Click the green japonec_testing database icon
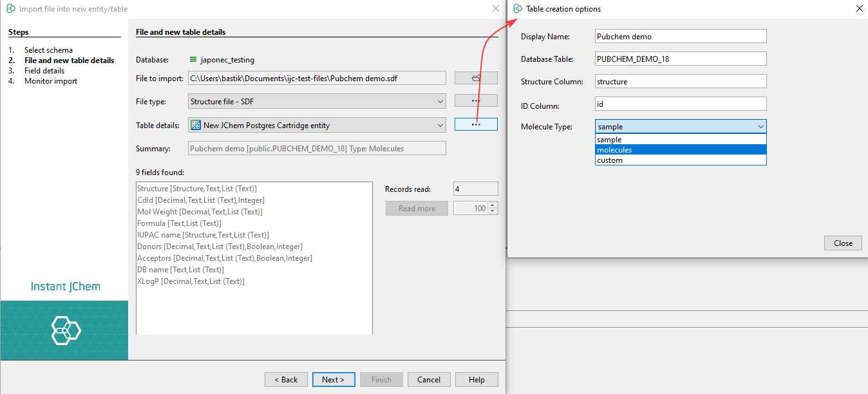 [193, 60]
